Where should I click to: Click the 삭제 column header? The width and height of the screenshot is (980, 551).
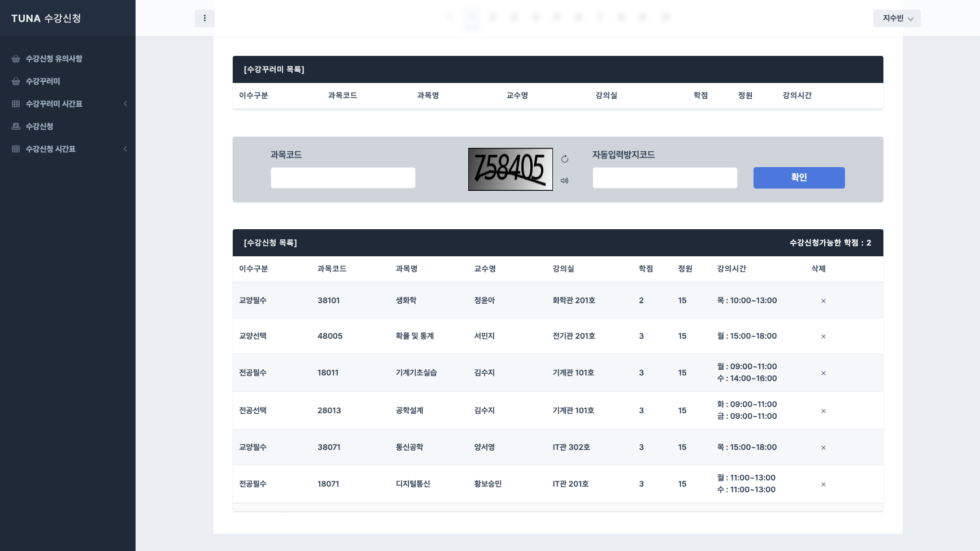[x=818, y=269]
